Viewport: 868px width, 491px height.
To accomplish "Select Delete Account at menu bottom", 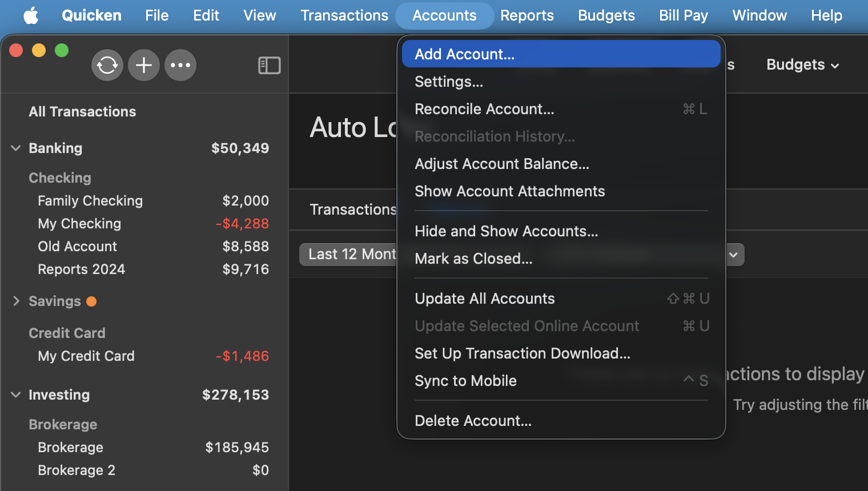I will pos(473,420).
